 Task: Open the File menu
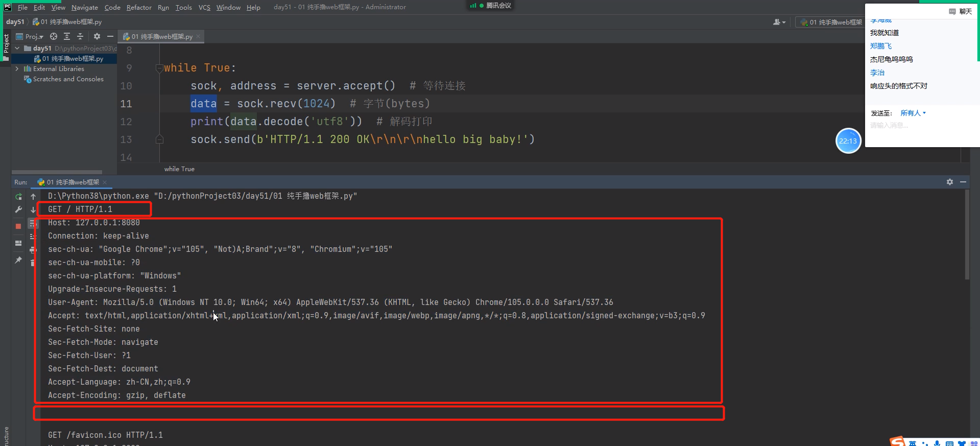tap(22, 7)
